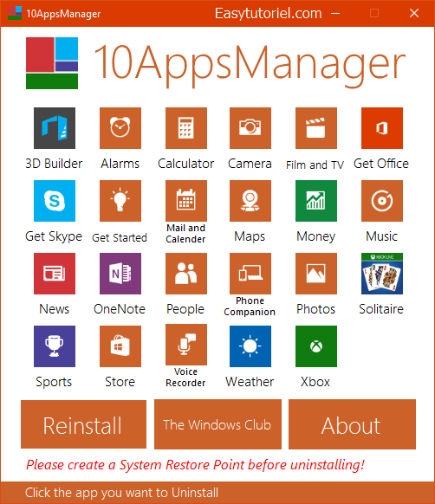Viewport: 435px width, 504px height.
Task: Select the Store shopping bag icon
Action: pyautogui.click(x=120, y=346)
